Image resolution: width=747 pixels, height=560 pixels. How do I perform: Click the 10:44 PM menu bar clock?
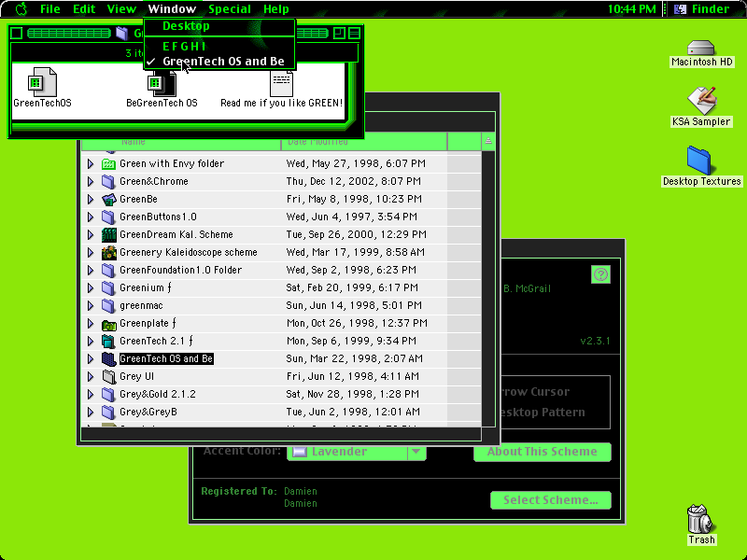632,9
